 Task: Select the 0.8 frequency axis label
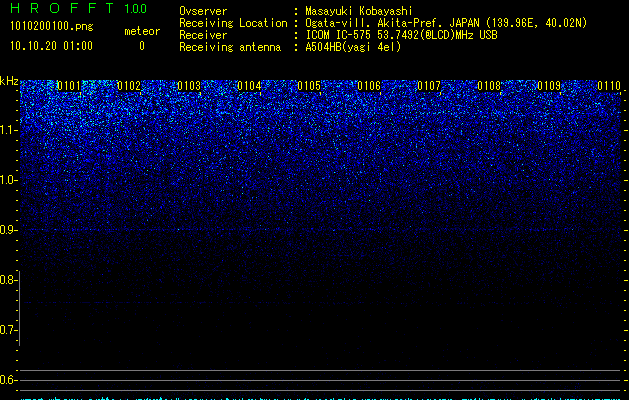click(x=8, y=280)
